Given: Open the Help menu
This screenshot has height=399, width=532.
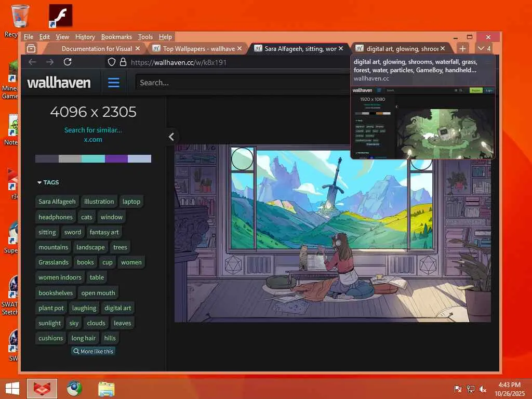Looking at the screenshot, I should click(165, 37).
